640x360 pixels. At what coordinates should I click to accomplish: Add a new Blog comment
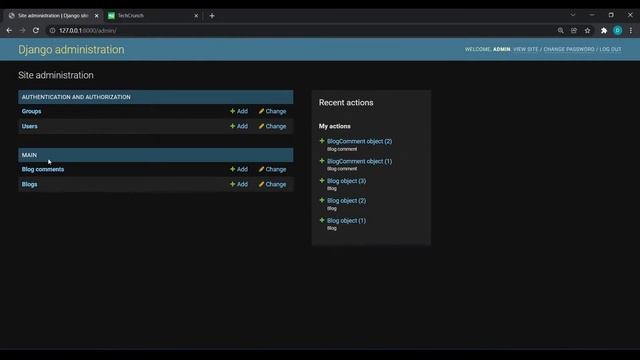pos(239,169)
